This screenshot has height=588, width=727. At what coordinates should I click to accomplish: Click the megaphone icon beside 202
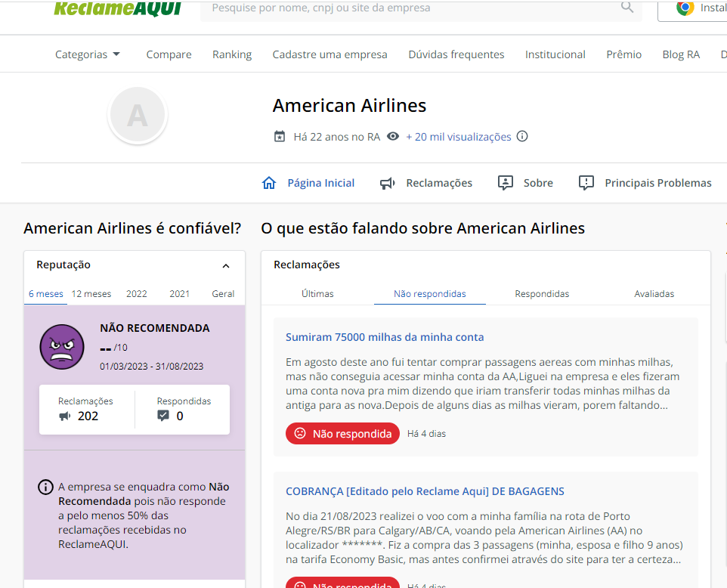[x=65, y=416]
